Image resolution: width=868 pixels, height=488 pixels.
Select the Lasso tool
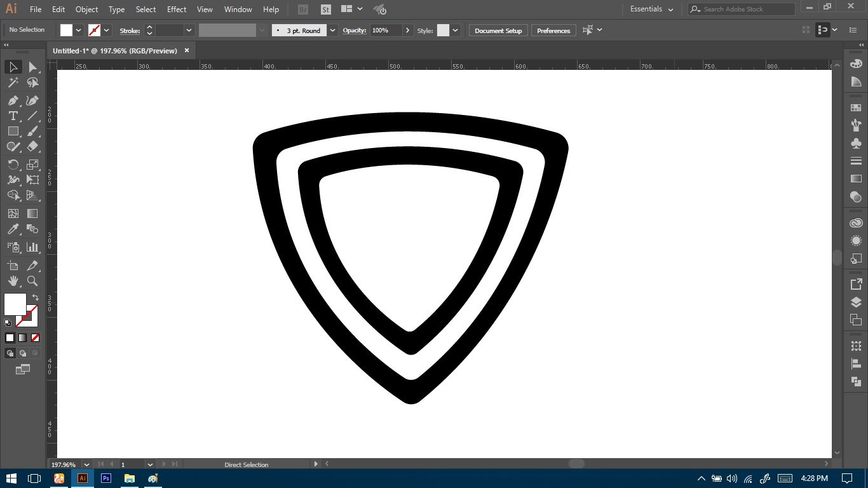33,83
